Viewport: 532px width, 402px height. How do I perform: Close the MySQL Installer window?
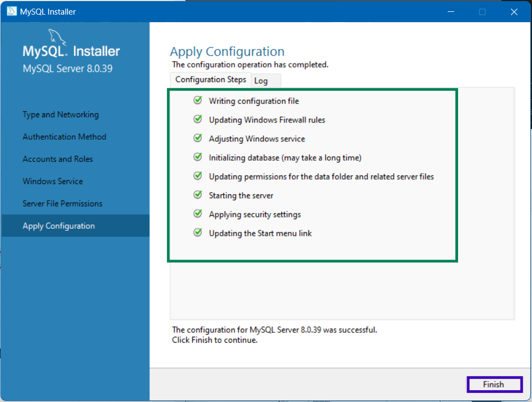(514, 11)
